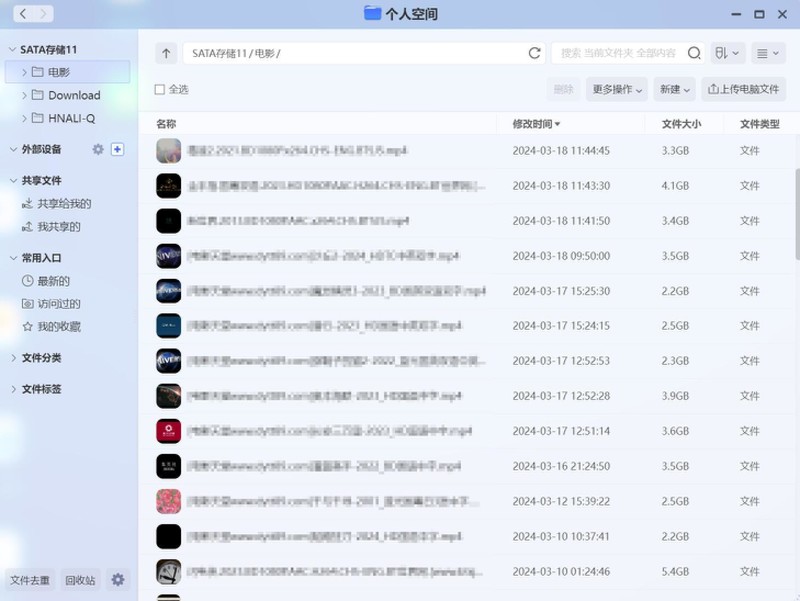800x601 pixels.
Task: Open the 更多操作 dropdown
Action: click(616, 89)
